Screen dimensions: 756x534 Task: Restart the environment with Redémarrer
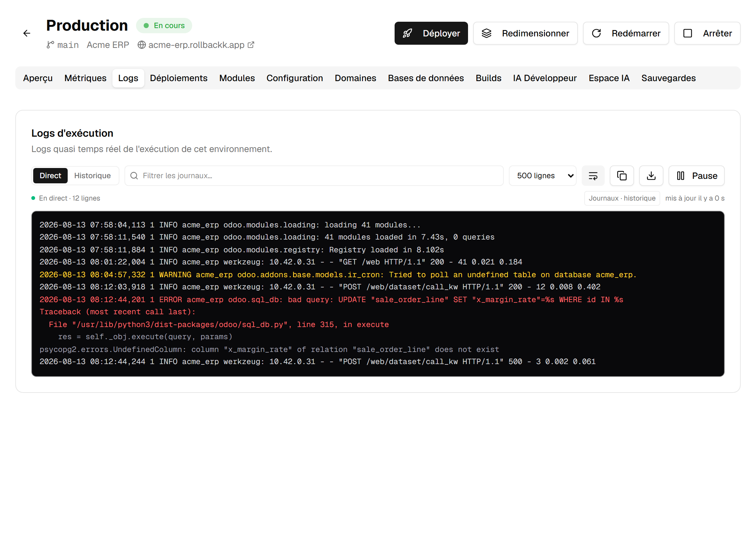[x=626, y=33]
